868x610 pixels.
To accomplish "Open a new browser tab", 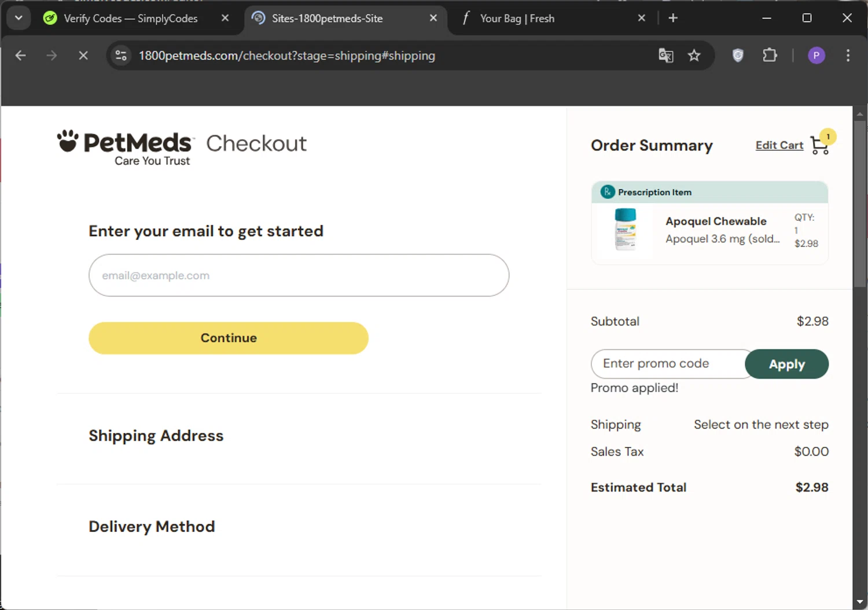I will click(x=673, y=18).
